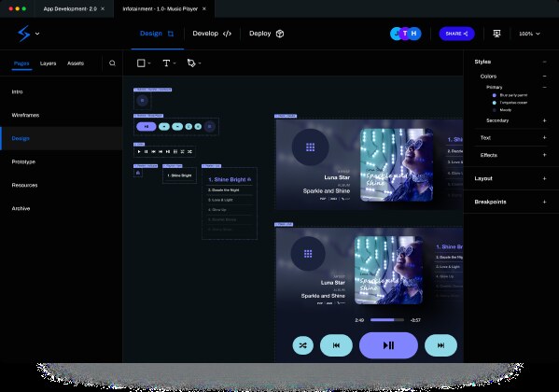Click '1. Shine Bright' heading in playlist component
The width and height of the screenshot is (559, 392).
coord(227,179)
